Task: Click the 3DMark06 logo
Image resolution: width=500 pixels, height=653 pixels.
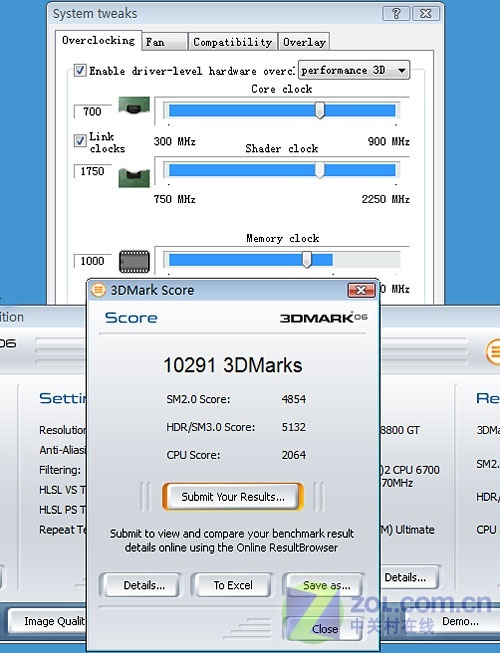Action: (323, 318)
